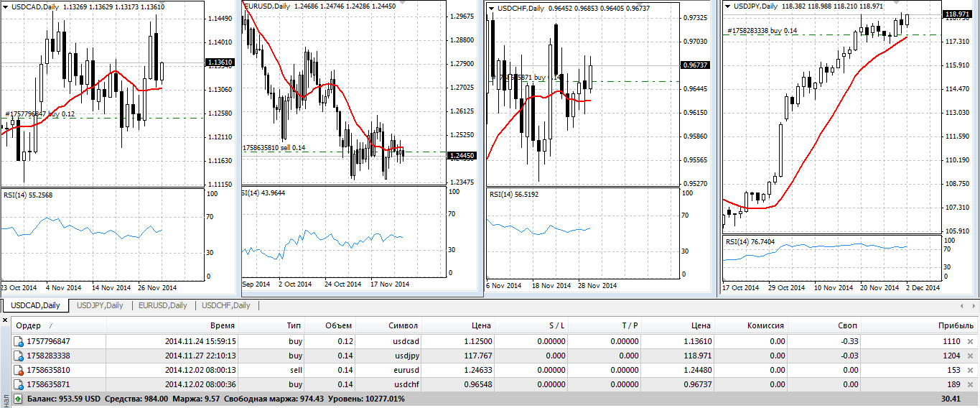Sort orders by the Время column header
Screen dimensions: 980x408
click(223, 325)
